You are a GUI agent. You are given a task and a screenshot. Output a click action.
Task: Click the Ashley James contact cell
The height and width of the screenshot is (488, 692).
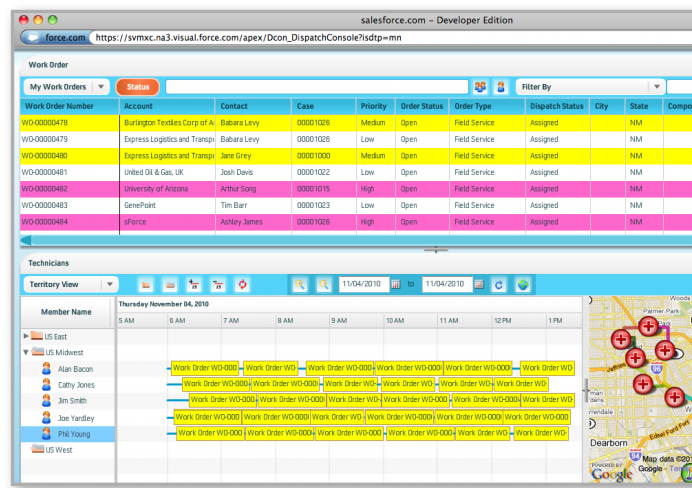253,222
